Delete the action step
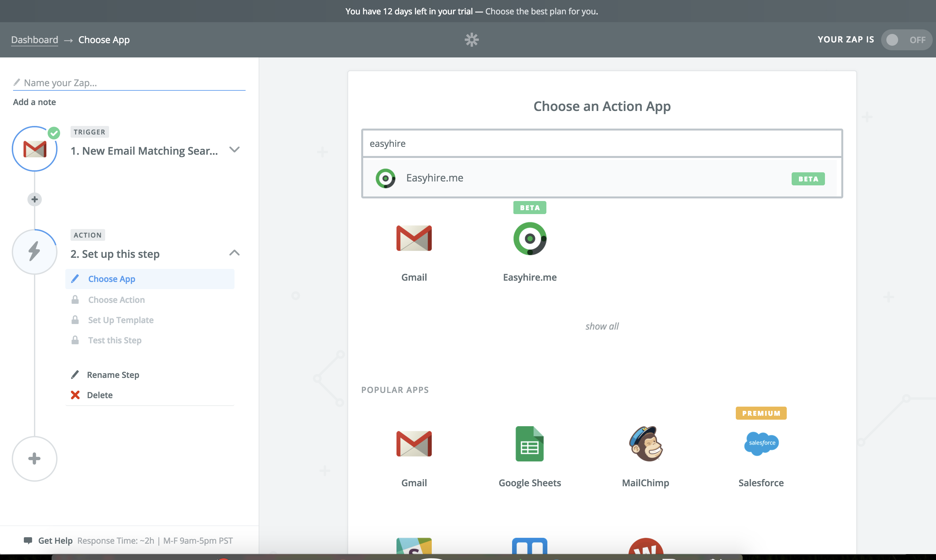This screenshot has height=560, width=936. click(x=100, y=395)
